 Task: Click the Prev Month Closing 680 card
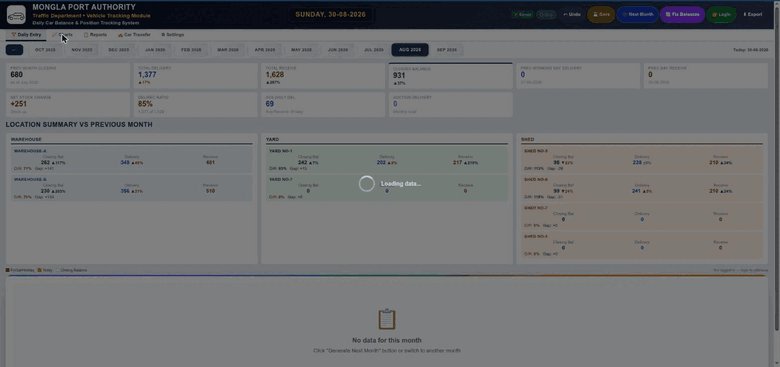[68, 76]
